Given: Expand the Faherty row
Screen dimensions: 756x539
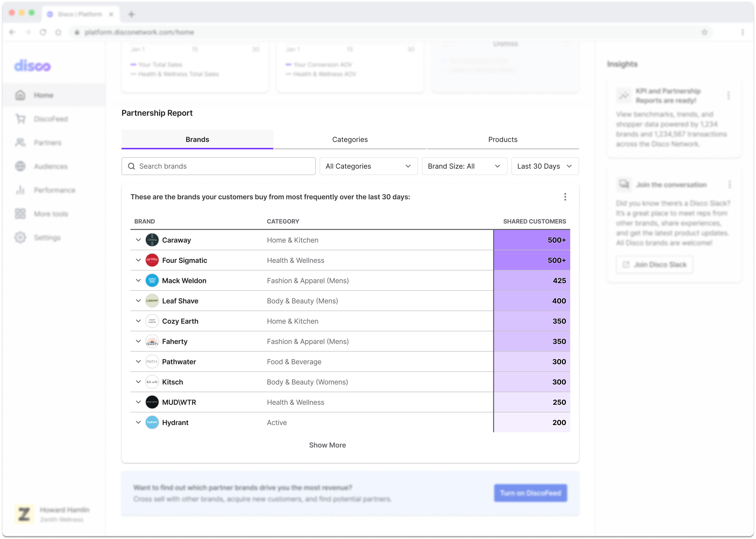Looking at the screenshot, I should click(x=138, y=341).
